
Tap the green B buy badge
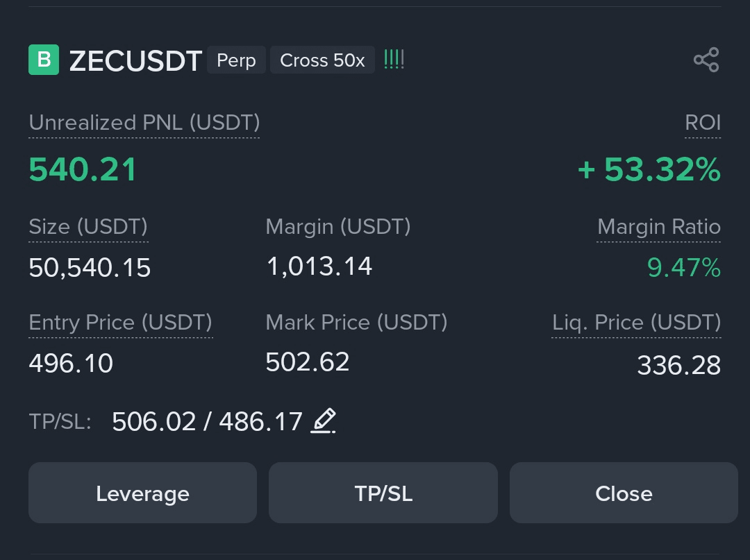44,60
